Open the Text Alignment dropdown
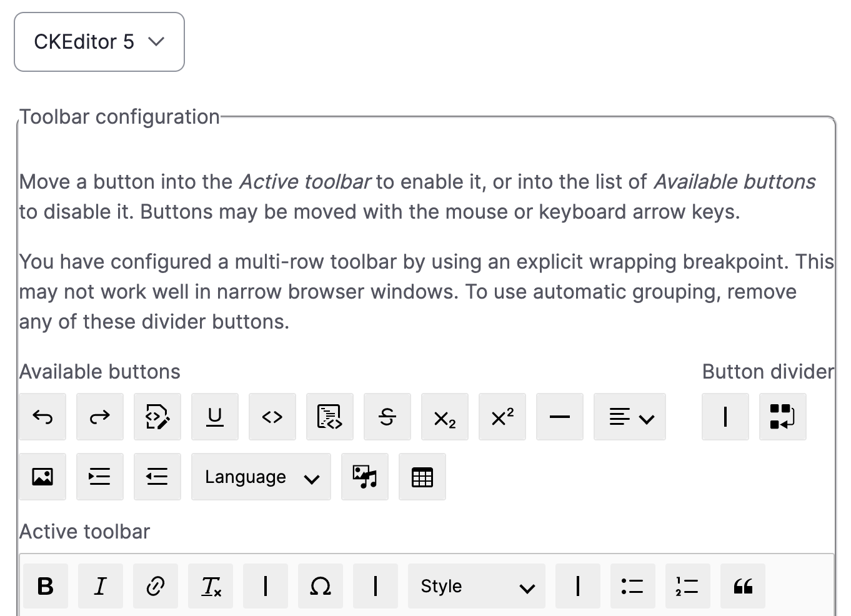The height and width of the screenshot is (616, 851). [630, 417]
